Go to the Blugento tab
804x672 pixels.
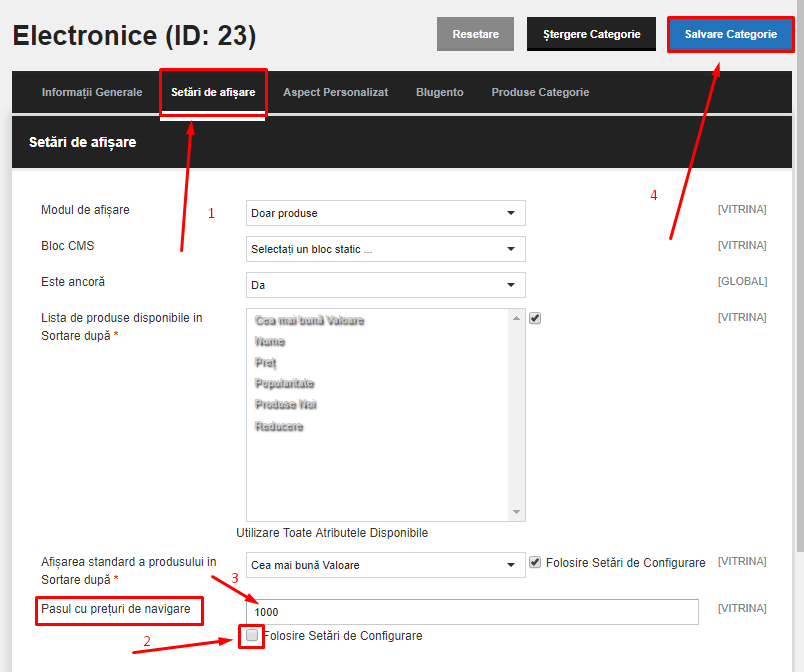coord(439,92)
